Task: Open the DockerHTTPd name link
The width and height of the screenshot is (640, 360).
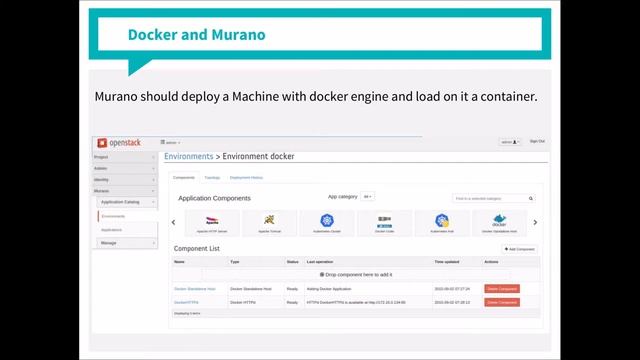Action: 186,302
